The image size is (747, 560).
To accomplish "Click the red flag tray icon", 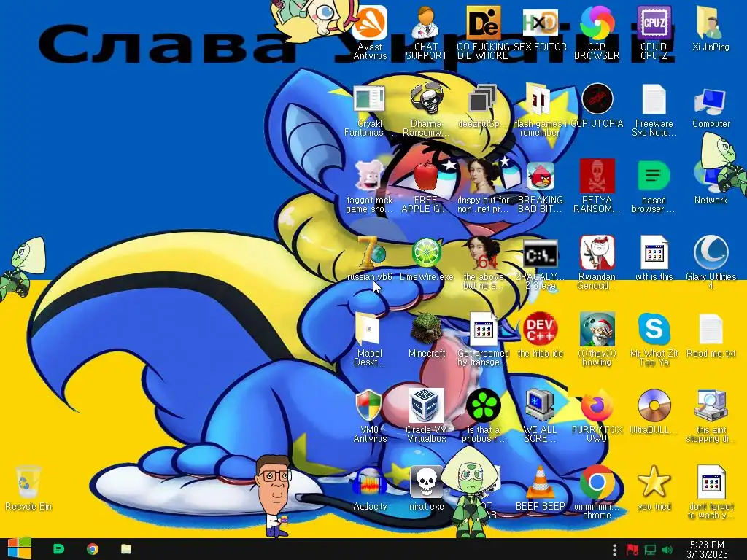I will [632, 550].
